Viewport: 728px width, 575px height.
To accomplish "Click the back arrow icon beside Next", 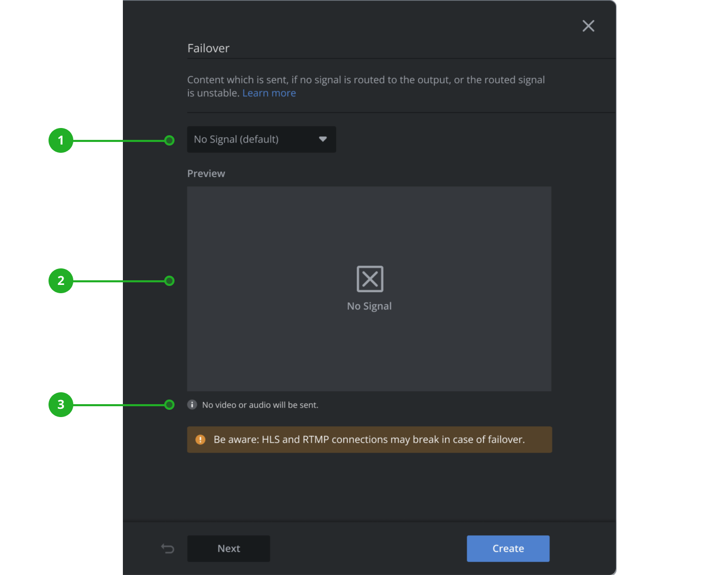I will [168, 548].
